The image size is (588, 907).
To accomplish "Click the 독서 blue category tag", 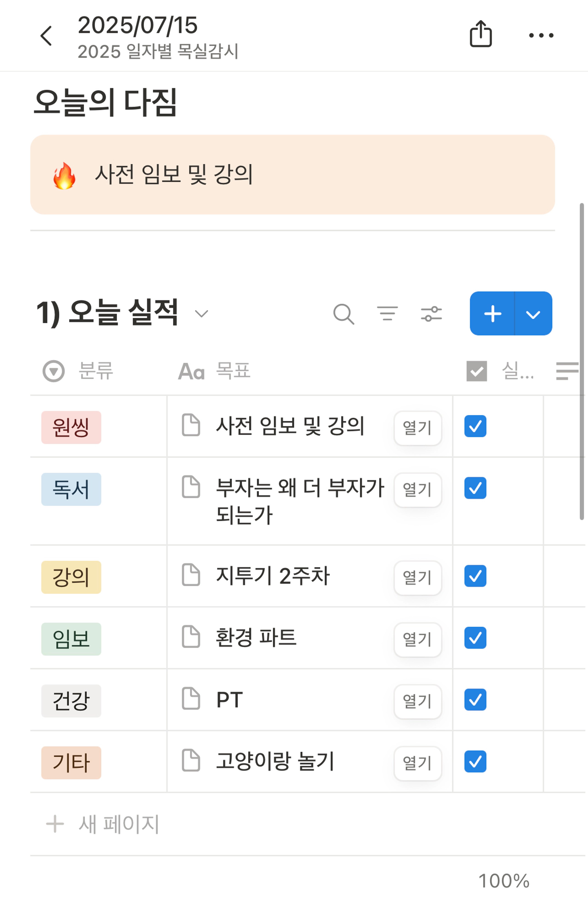I will [x=71, y=489].
